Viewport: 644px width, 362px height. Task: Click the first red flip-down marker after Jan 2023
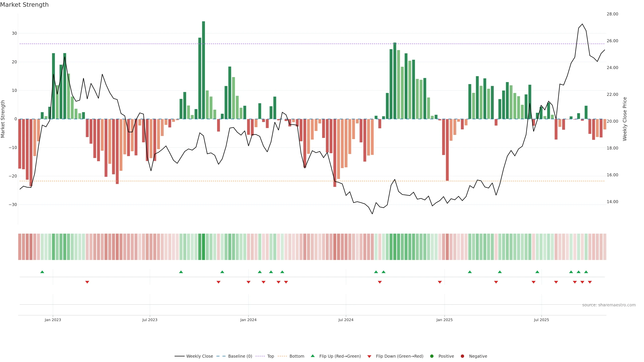87,282
